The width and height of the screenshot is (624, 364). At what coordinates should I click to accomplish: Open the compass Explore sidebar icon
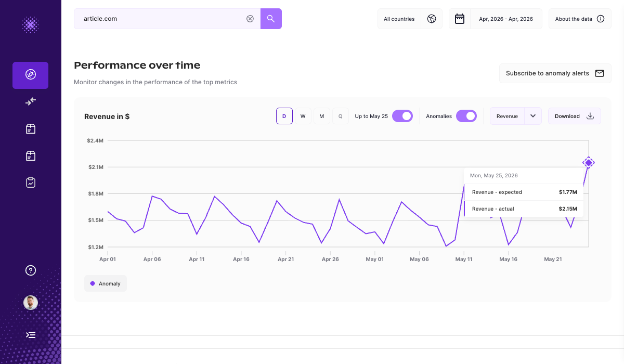coord(31,75)
